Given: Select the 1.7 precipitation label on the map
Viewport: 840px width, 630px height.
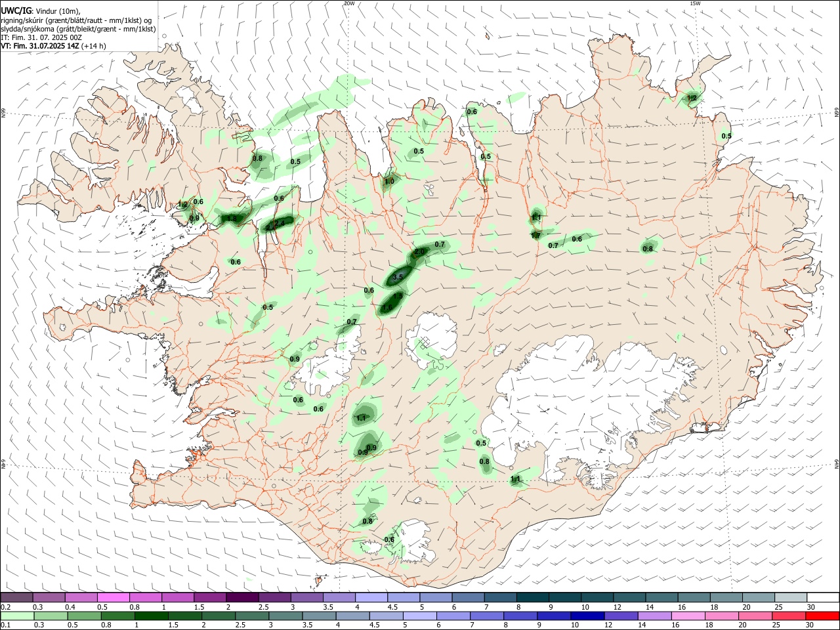Looking at the screenshot, I should (x=535, y=236).
